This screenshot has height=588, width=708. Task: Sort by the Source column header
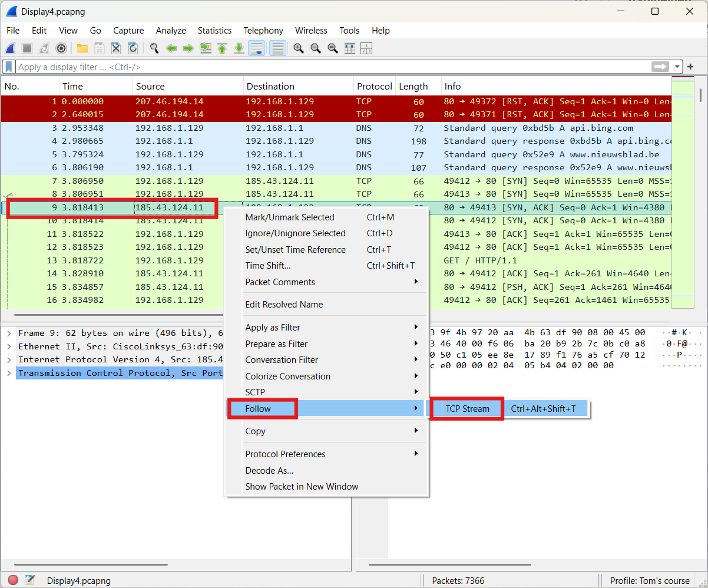point(188,86)
